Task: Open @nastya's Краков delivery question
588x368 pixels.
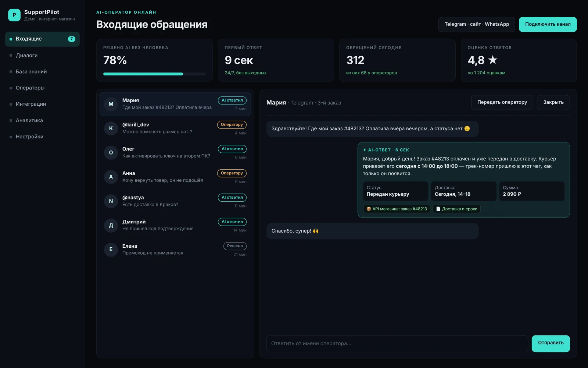Action: 175,201
